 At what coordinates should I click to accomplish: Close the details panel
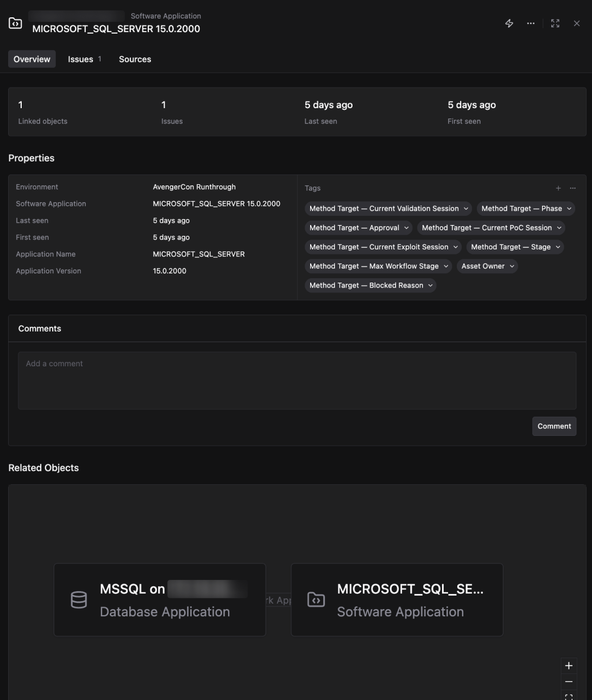[x=577, y=23]
